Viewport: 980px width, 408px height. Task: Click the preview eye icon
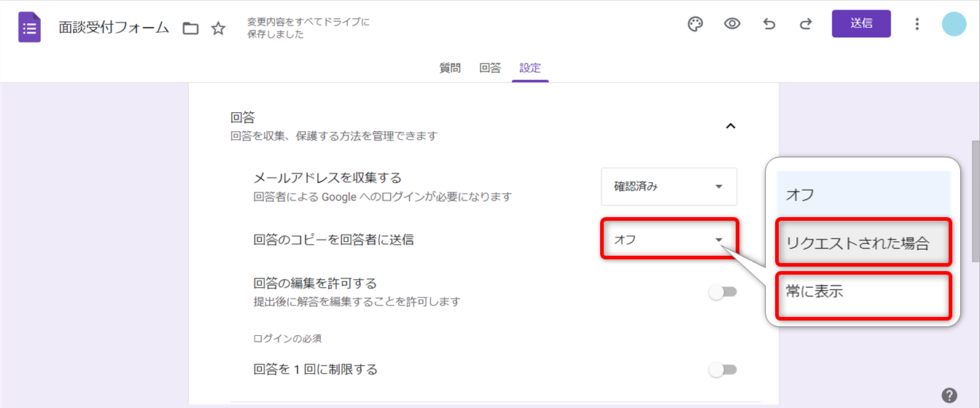coord(732,24)
